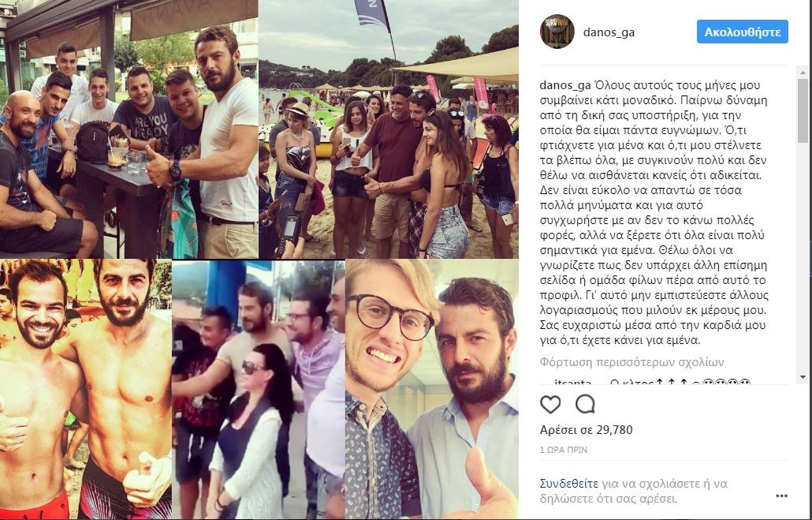Click the comments scrollbar down arrow
This screenshot has height=520, width=812.
pos(803,377)
